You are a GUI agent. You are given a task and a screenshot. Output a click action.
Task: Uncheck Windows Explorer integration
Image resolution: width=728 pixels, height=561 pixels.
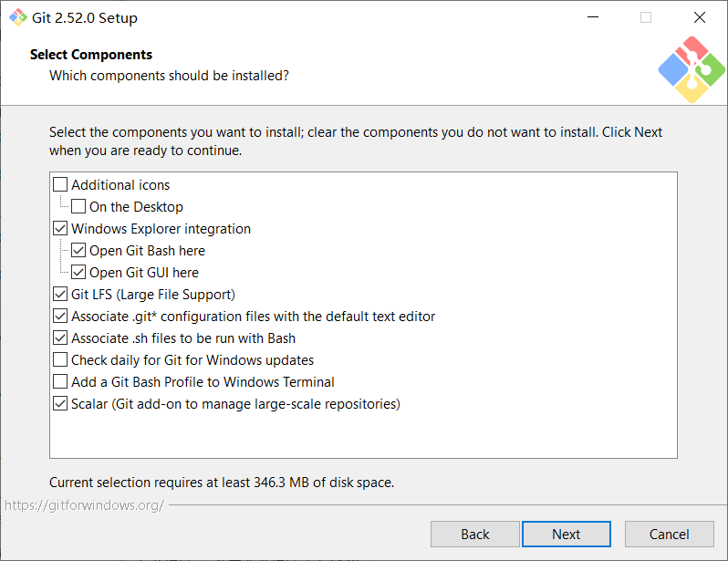[x=60, y=229]
